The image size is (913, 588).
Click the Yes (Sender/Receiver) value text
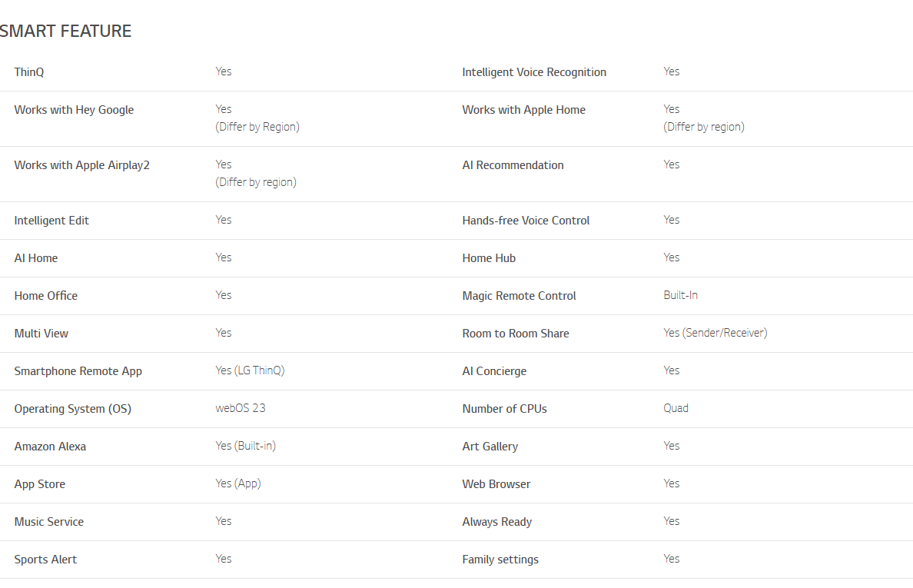point(715,333)
